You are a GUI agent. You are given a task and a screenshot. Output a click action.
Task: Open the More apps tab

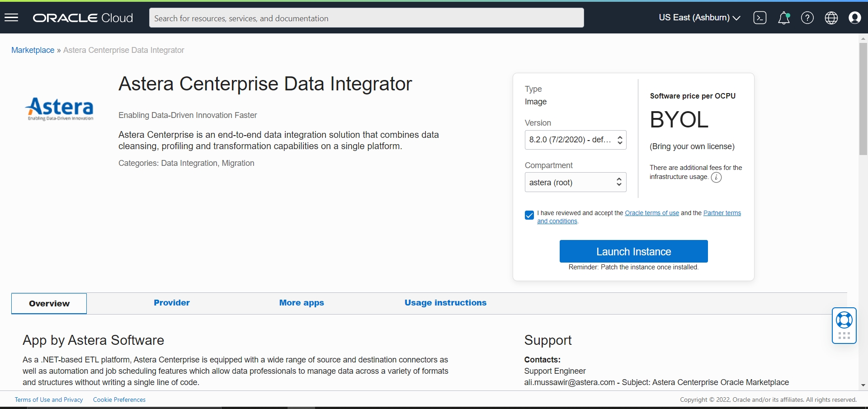click(x=302, y=303)
